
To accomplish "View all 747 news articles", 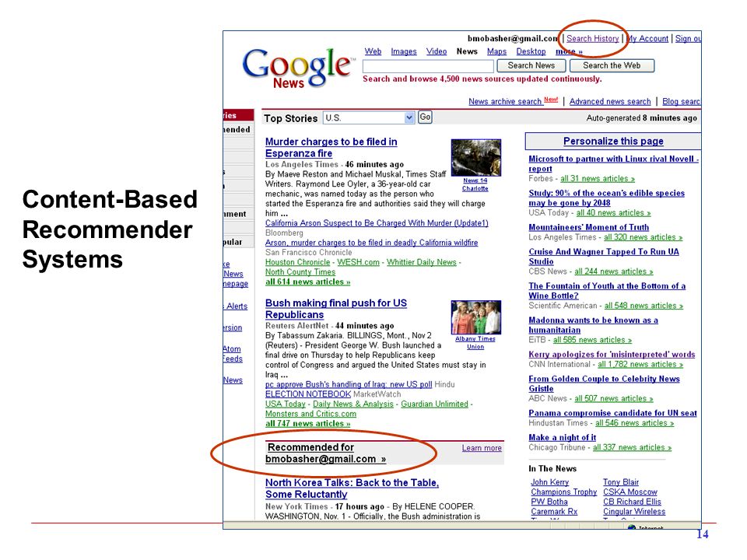I will (308, 423).
